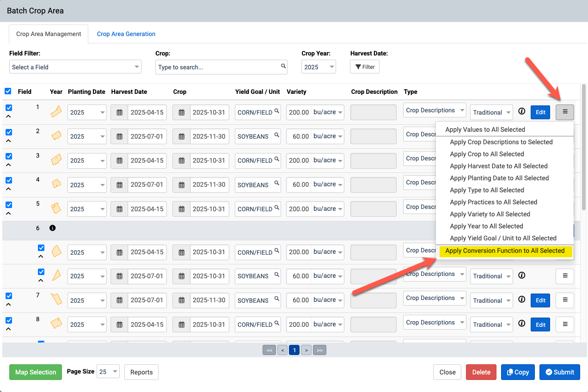Image resolution: width=588 pixels, height=392 pixels.
Task: Click the harvest date Filter button
Action: tap(365, 67)
